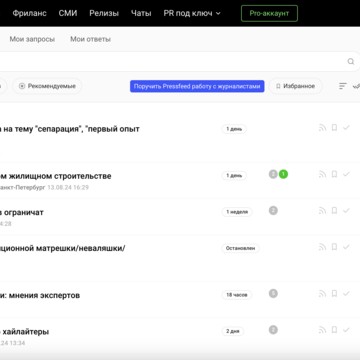Click checkmark icon in "мнения экспертов" row
This screenshot has width=360, height=360.
coord(346,294)
